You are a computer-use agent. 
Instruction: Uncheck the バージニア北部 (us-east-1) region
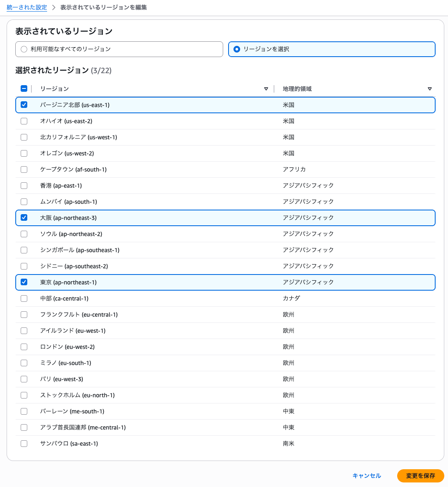[x=24, y=105]
